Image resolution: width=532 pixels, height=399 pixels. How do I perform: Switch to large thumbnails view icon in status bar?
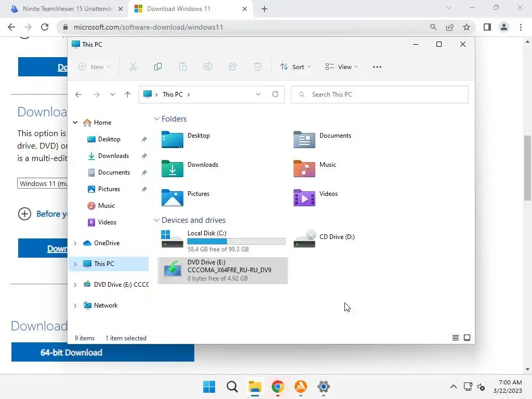(x=467, y=338)
